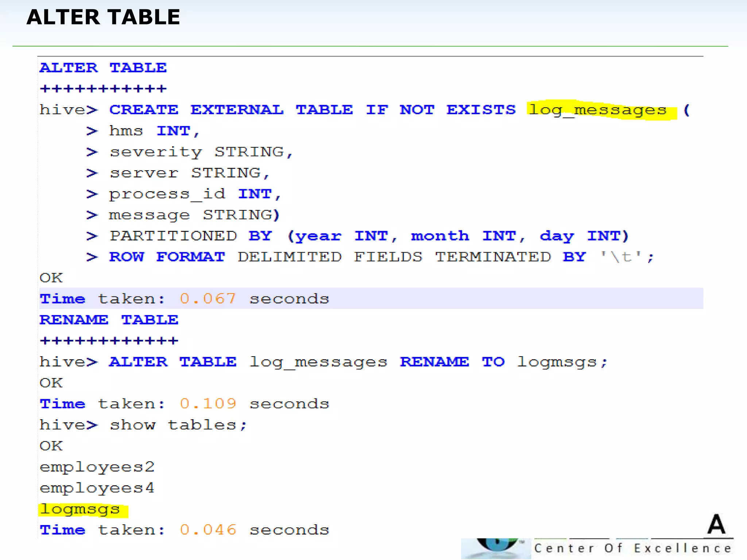Click the "severity STRING," column line
This screenshot has height=560, width=747.
(201, 152)
